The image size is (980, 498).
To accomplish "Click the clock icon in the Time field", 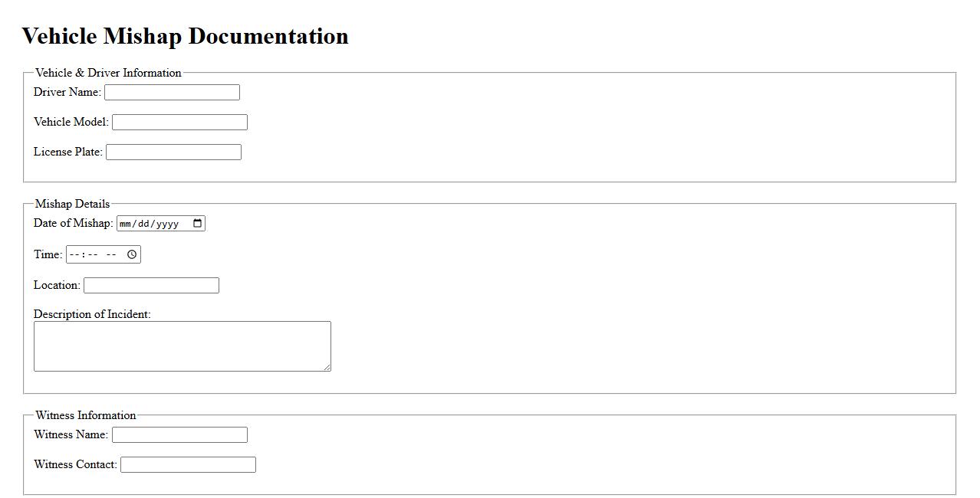I will (132, 254).
